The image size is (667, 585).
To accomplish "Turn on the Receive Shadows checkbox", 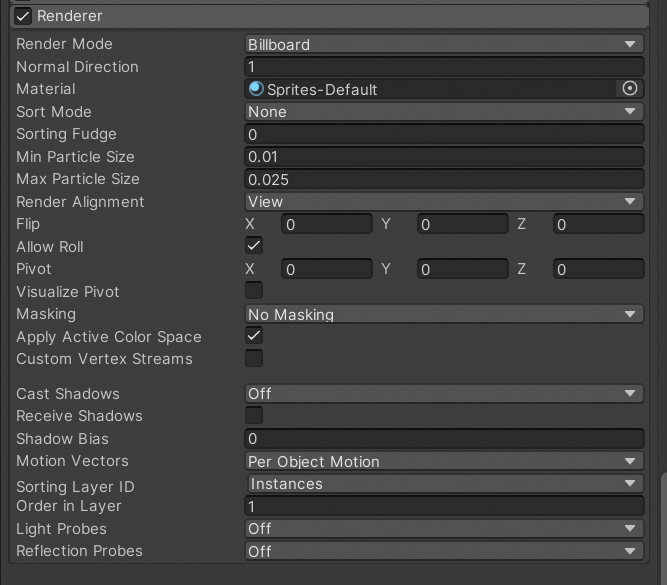I will 254,415.
